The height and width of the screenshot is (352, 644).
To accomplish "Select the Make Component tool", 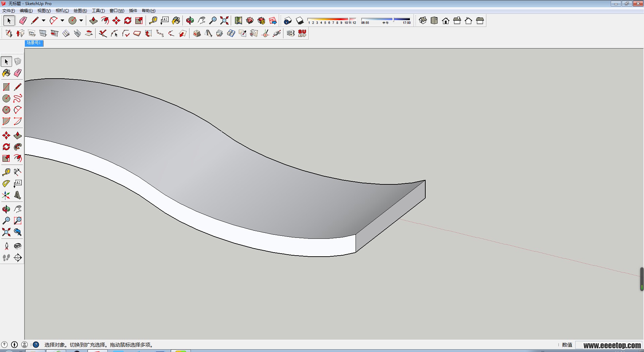I will [18, 61].
